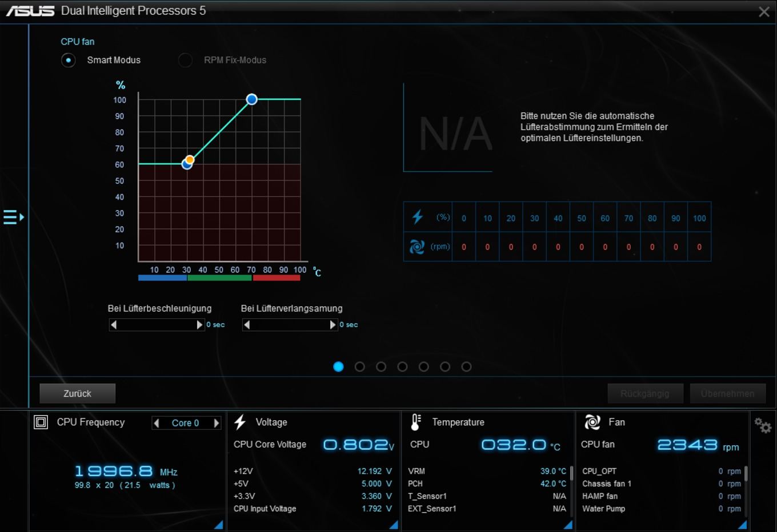
Task: Expand the CPU Frequency panel corner triangle
Action: 219,525
